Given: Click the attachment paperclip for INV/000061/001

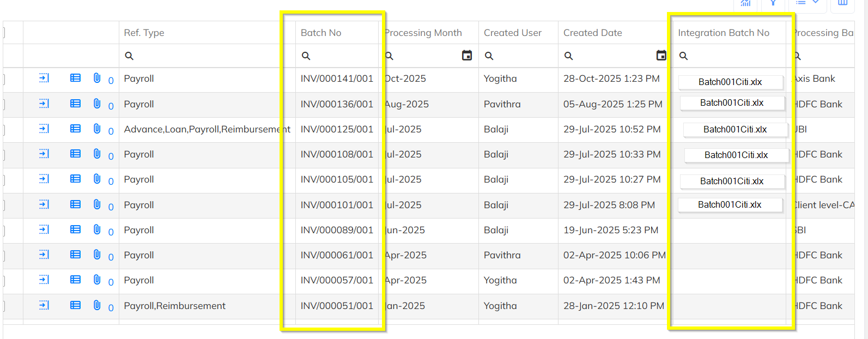Looking at the screenshot, I should click(97, 255).
